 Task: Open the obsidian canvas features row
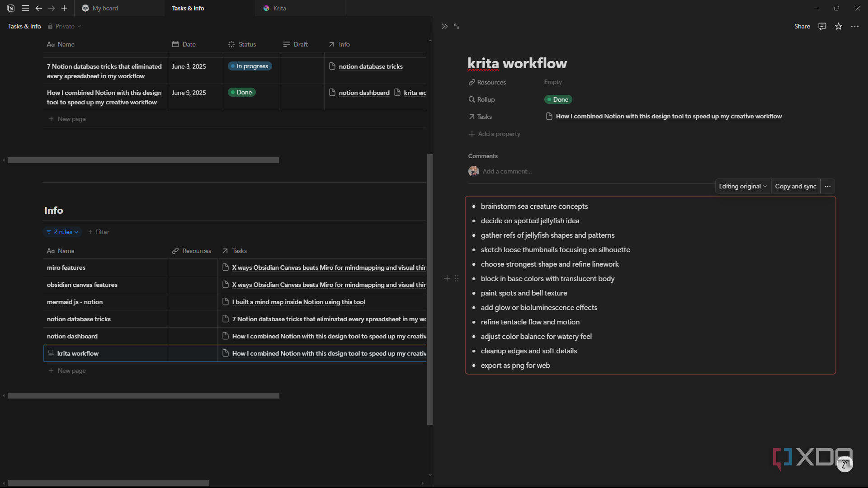click(x=82, y=285)
